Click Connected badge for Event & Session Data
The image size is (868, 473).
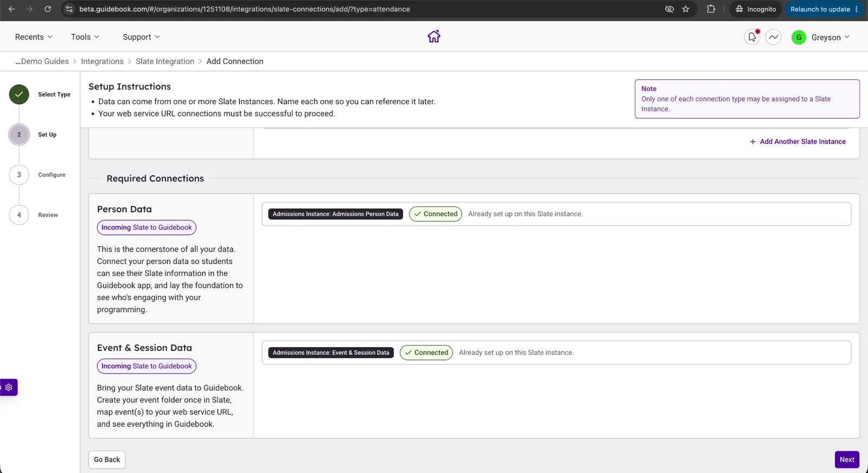tap(426, 353)
